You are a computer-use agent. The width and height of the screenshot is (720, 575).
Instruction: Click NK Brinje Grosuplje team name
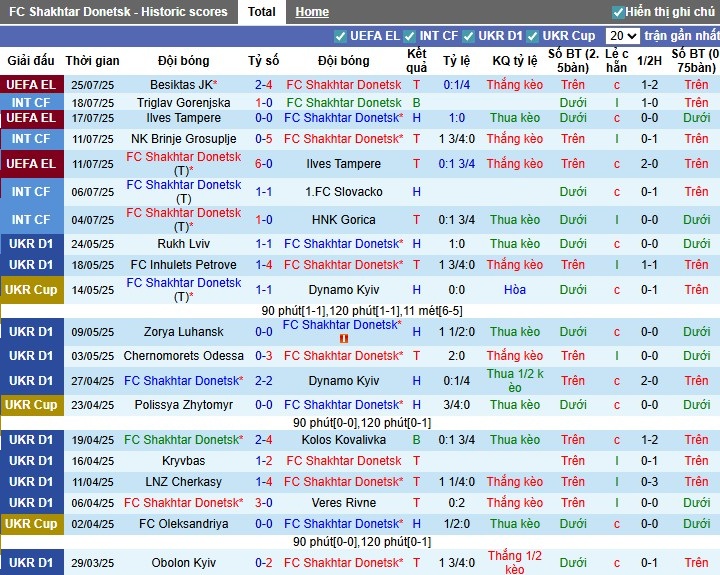point(183,139)
